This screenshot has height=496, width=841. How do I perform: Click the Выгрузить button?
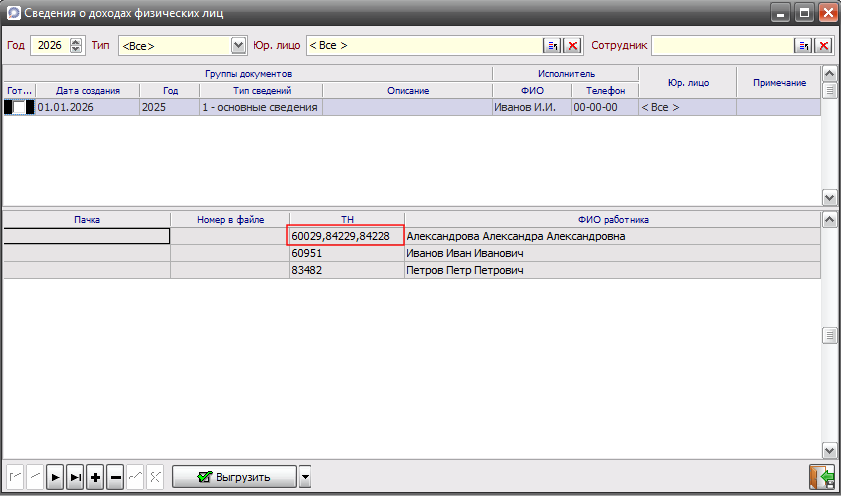click(x=234, y=477)
